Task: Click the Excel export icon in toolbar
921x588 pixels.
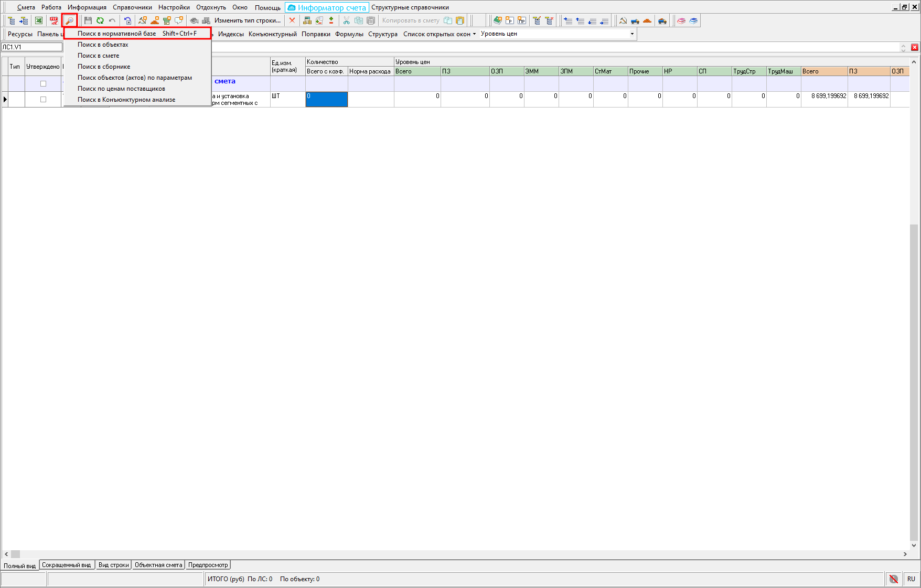Action: (x=39, y=20)
